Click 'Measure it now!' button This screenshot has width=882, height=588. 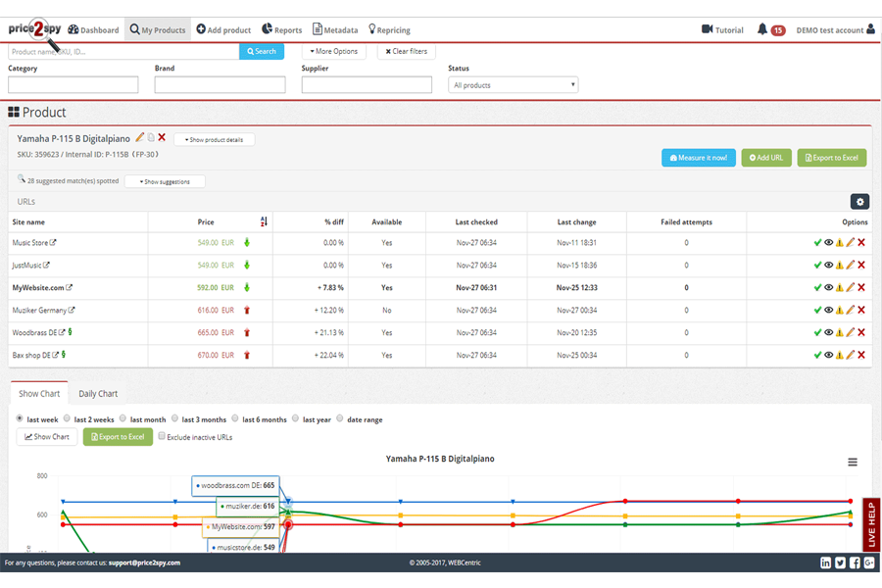click(699, 158)
